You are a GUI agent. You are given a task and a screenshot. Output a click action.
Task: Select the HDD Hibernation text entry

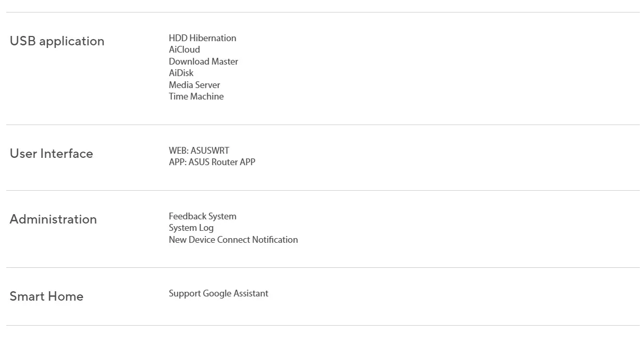[x=202, y=38]
